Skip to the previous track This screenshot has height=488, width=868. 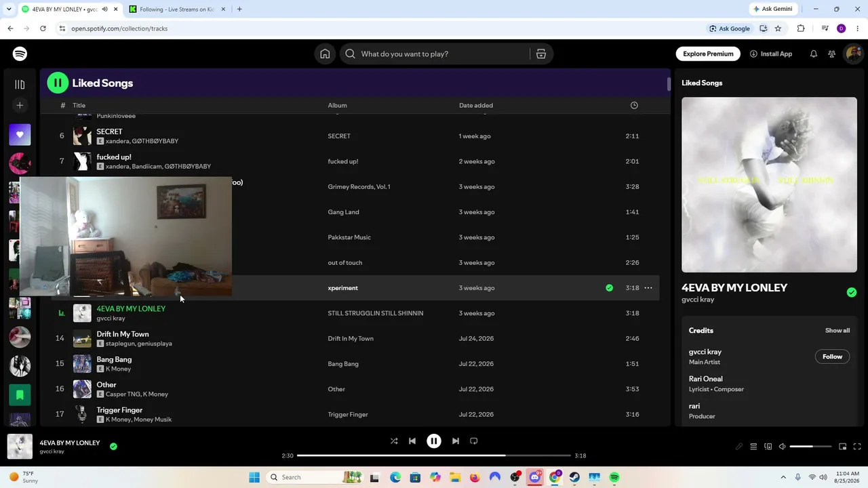click(412, 441)
